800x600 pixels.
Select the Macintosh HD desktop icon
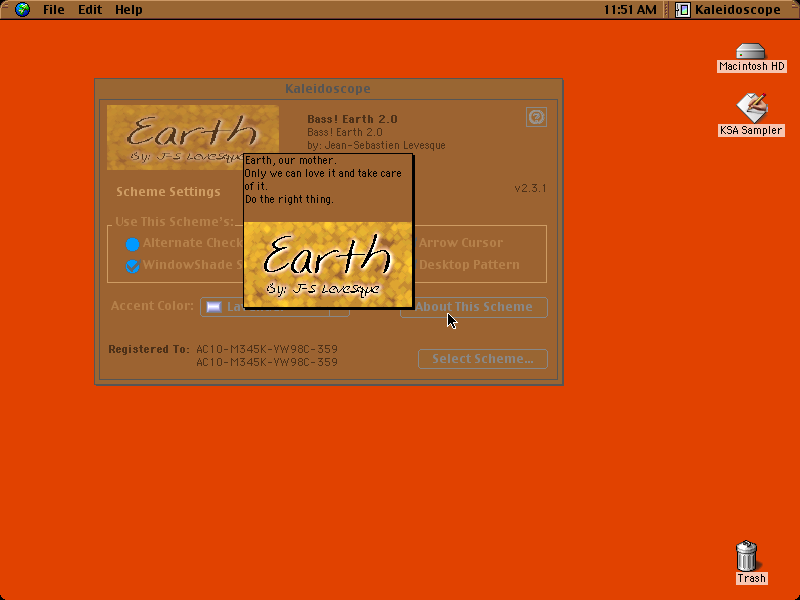[751, 57]
